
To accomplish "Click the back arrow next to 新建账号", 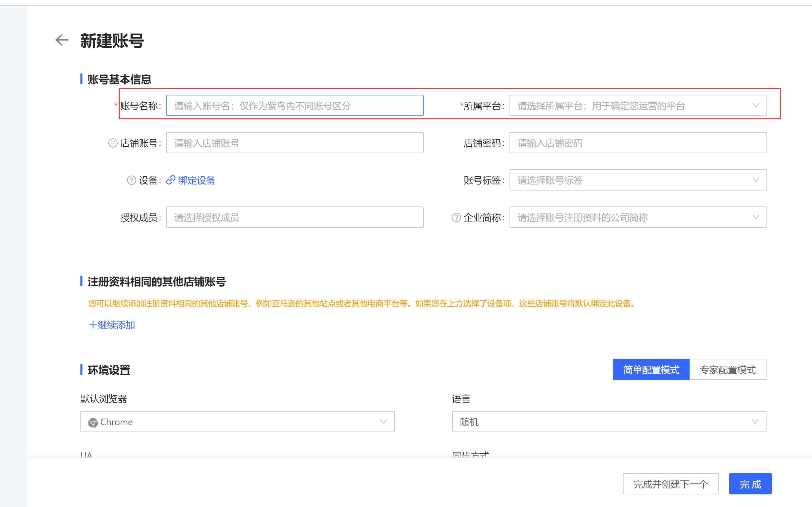I will point(62,40).
